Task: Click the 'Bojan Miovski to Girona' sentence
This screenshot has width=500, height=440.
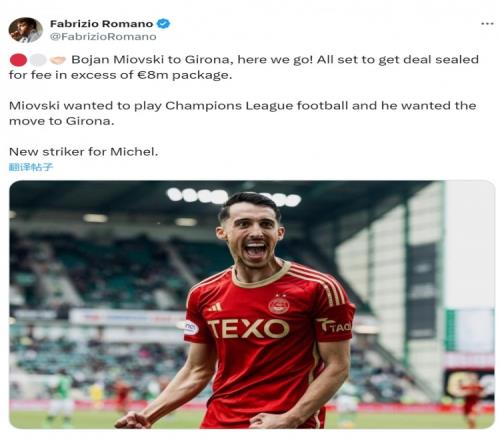Action: pos(151,60)
